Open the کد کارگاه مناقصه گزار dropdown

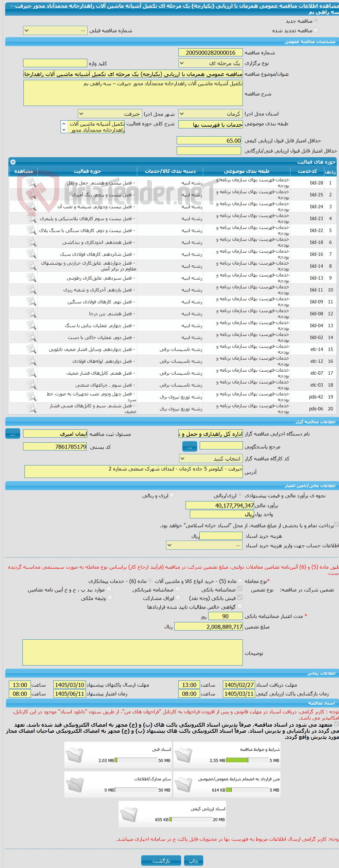coord(211,459)
